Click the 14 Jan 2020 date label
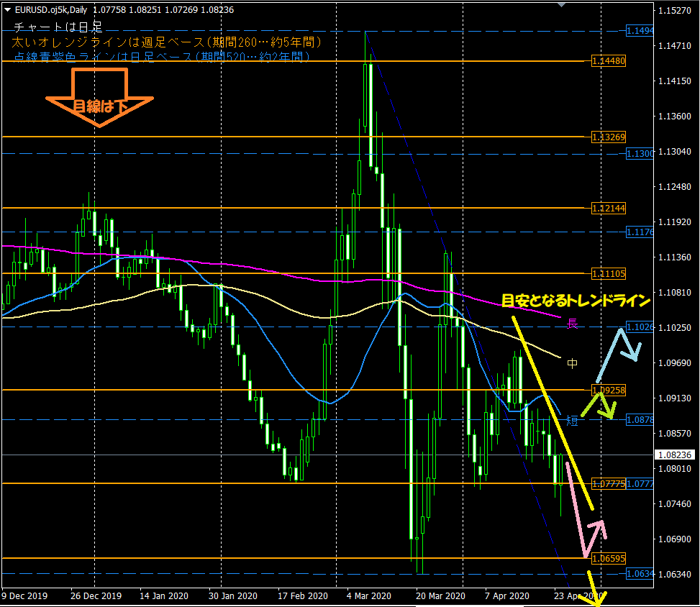 click(164, 595)
